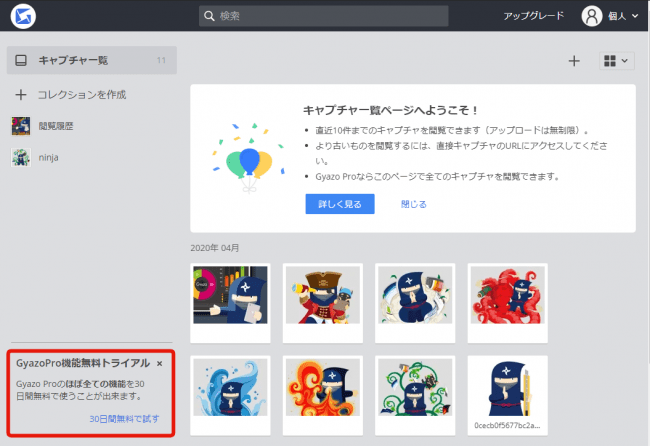
Task: Click コレクションを作成 to create collection
Action: click(82, 95)
